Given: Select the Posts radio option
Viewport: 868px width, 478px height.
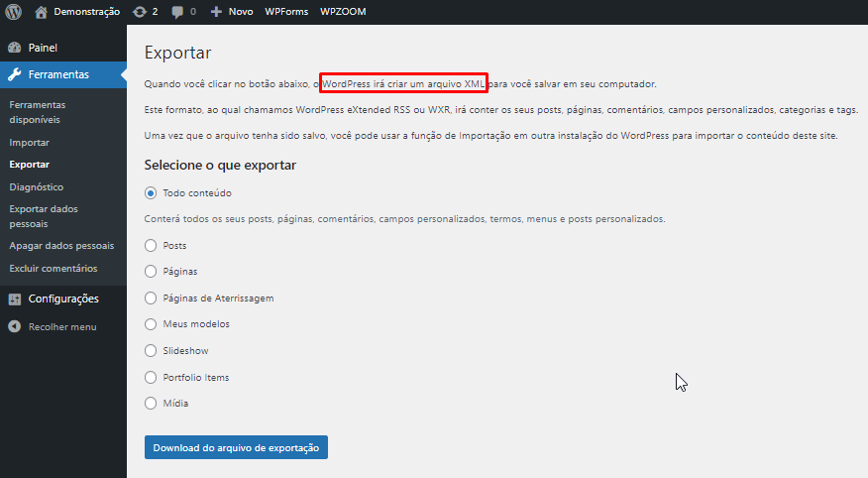Looking at the screenshot, I should 151,245.
